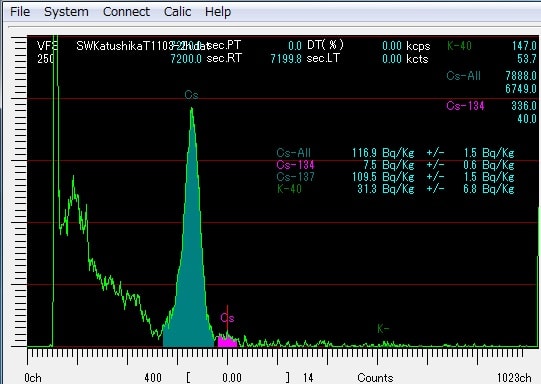The image size is (541, 384).
Task: Click the Cs label above the main peak
Action: 191,95
